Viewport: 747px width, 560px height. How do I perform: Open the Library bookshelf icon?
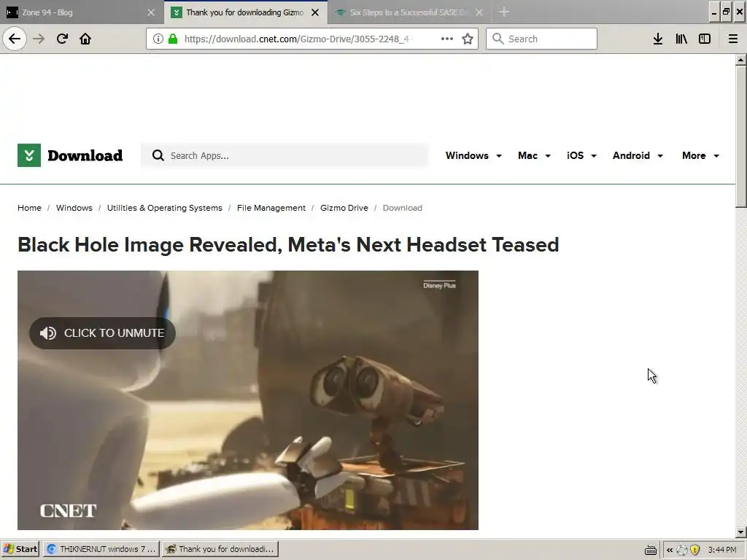(681, 39)
